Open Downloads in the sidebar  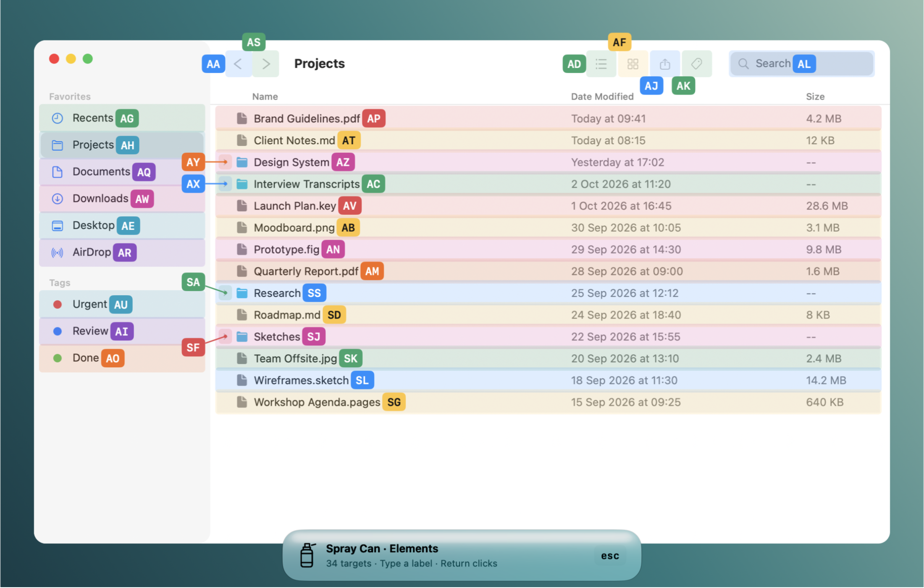click(122, 199)
